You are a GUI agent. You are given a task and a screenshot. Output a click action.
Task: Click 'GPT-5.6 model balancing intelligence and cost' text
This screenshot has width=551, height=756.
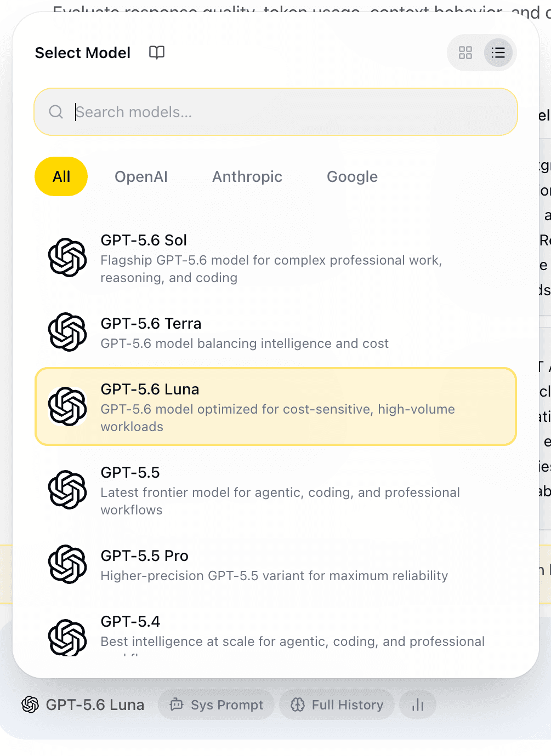pyautogui.click(x=245, y=343)
